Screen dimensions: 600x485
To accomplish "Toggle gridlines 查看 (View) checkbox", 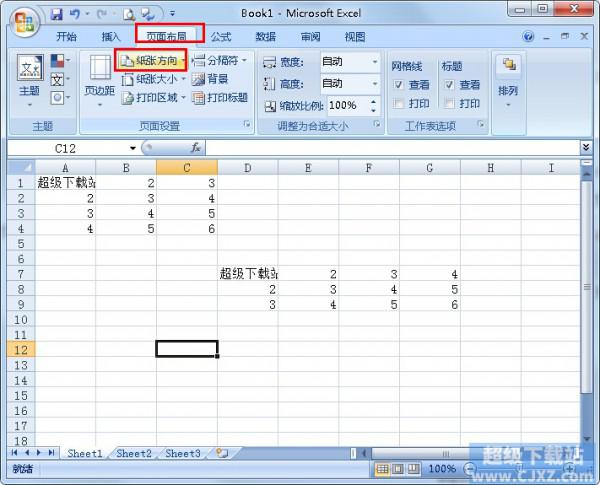I will [400, 85].
